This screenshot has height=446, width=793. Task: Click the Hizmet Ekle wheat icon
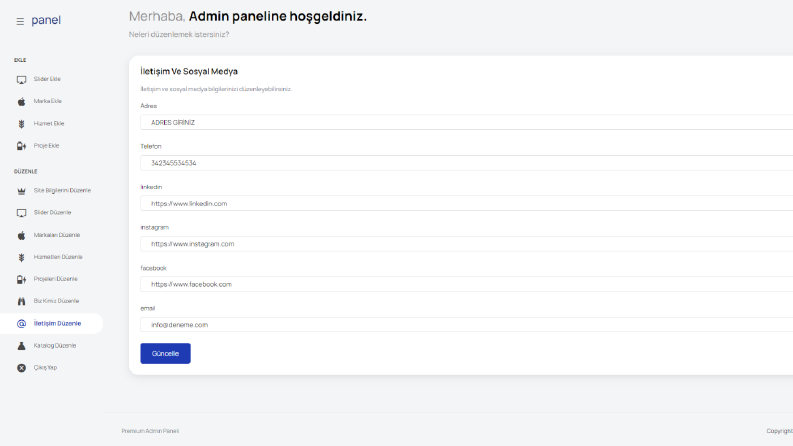pos(21,124)
